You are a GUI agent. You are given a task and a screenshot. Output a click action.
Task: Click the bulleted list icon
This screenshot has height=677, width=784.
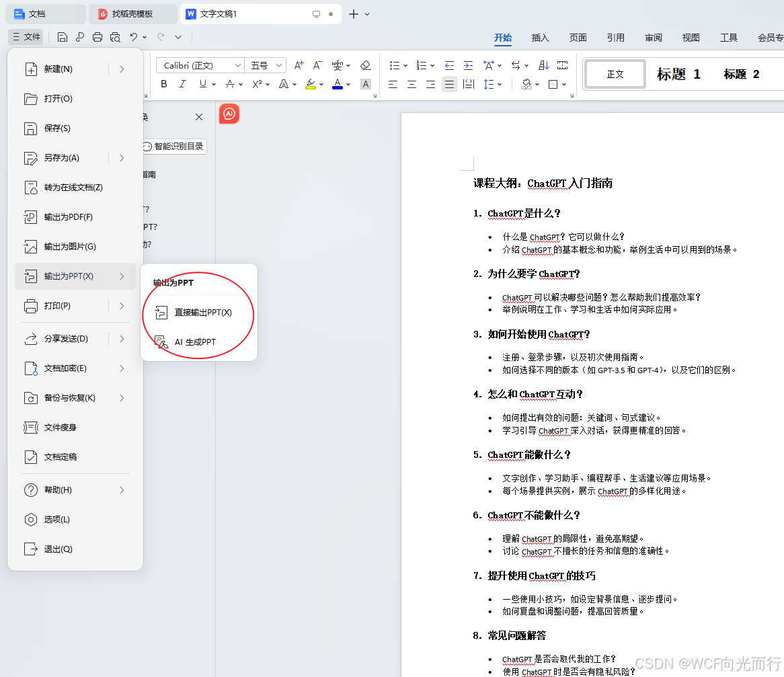(x=395, y=65)
